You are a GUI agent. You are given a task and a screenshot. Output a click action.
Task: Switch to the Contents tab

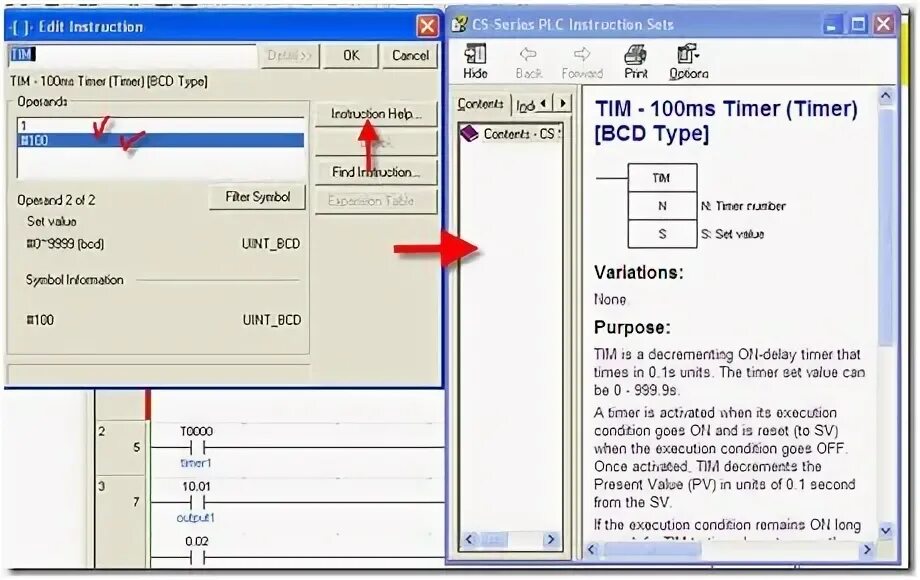[481, 104]
